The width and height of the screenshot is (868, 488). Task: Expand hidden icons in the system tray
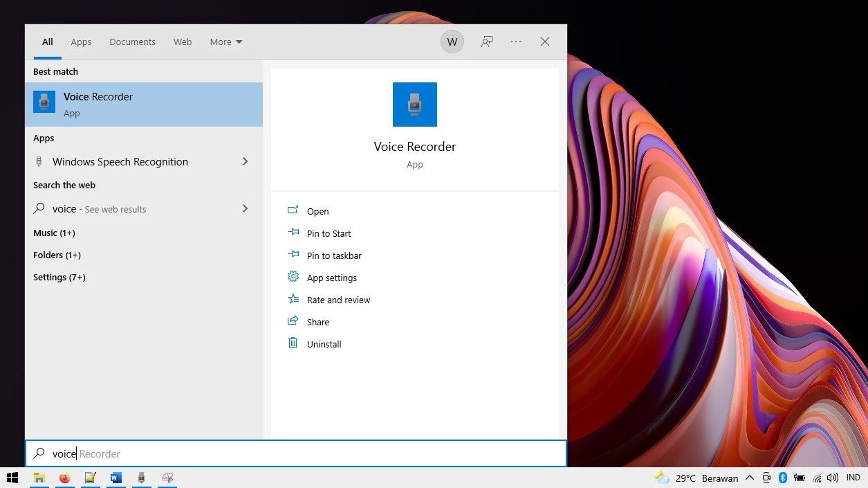click(x=750, y=478)
